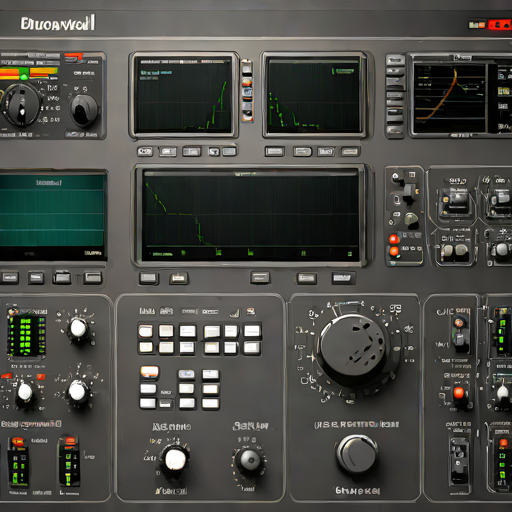
Task: Click the dark-icon button under the rising graph display
Action: (214, 152)
